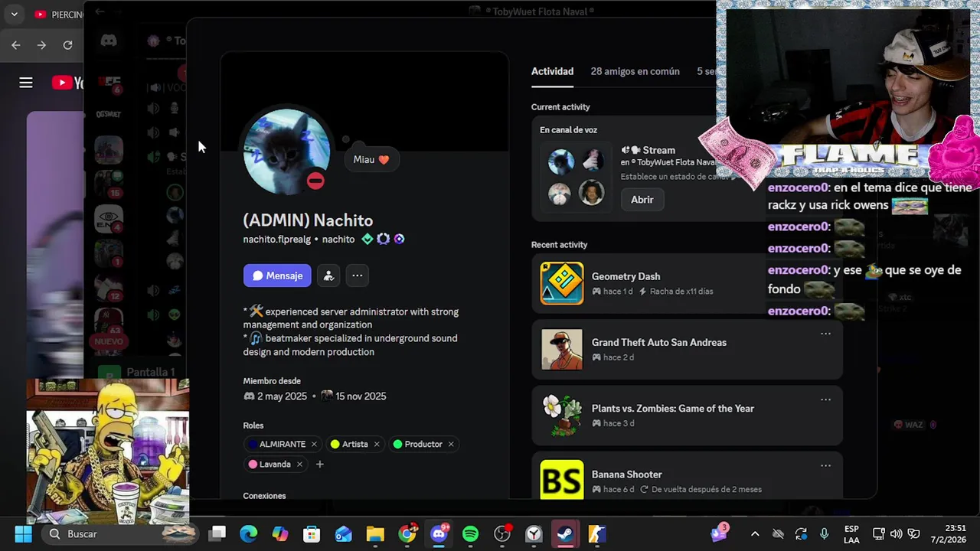Image resolution: width=980 pixels, height=551 pixels.
Task: Open Geometry Dash game thumbnail
Action: click(562, 283)
